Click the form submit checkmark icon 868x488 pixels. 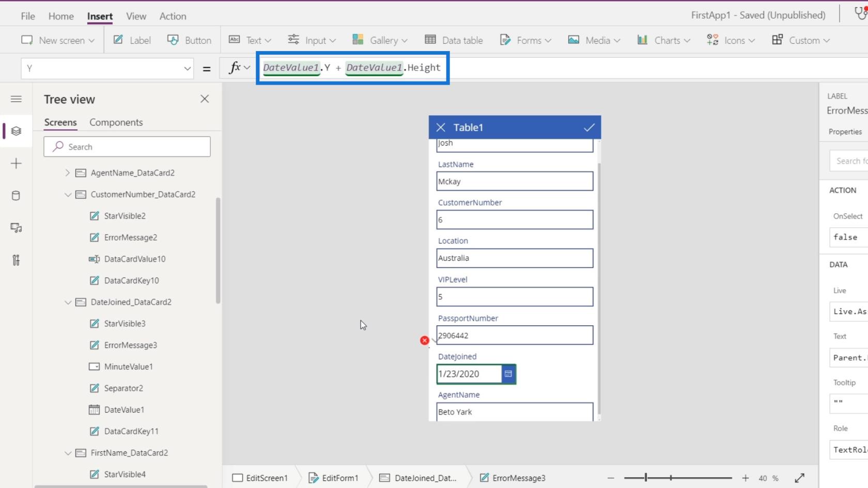coord(588,128)
